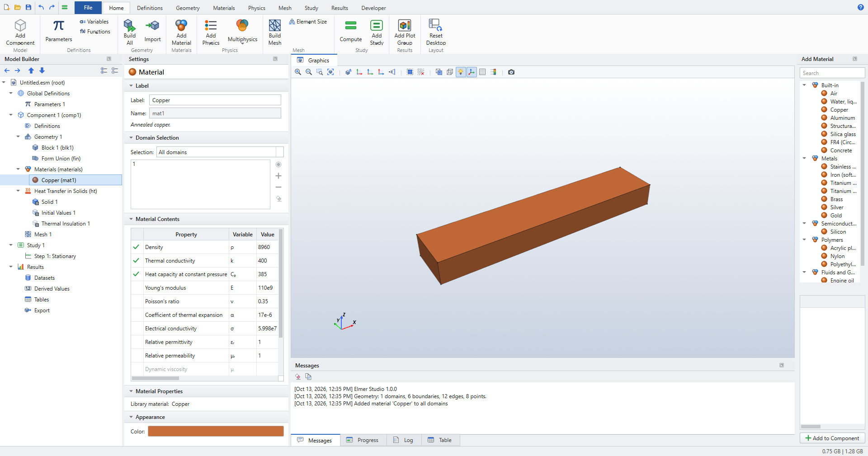Screen dimensions: 868x456
Task: Click the Add to Component button
Action: click(x=832, y=438)
